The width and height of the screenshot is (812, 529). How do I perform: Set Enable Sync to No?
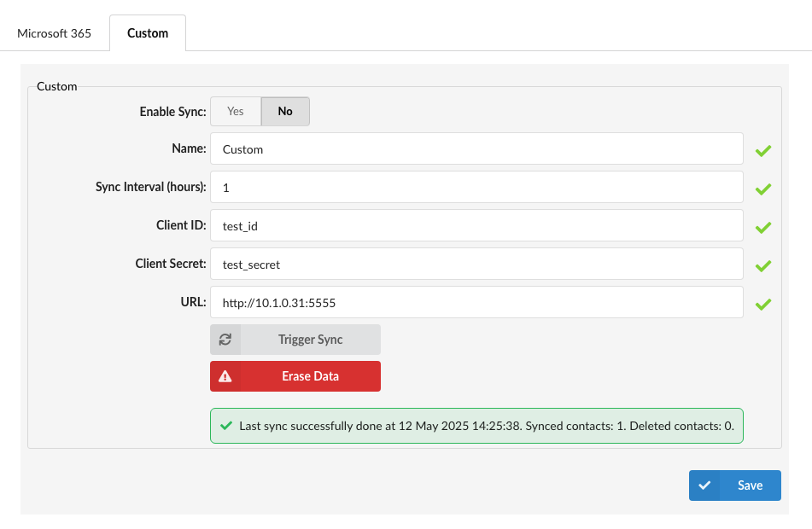[x=285, y=111]
